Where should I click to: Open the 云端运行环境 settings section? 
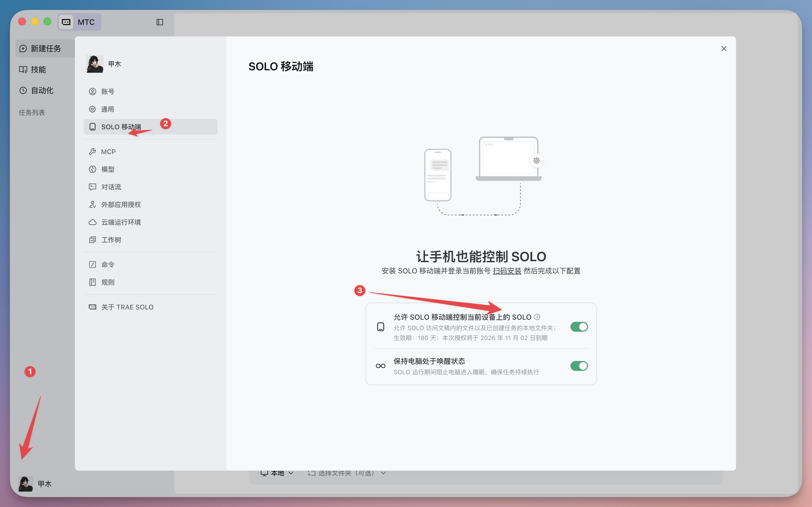coord(150,222)
